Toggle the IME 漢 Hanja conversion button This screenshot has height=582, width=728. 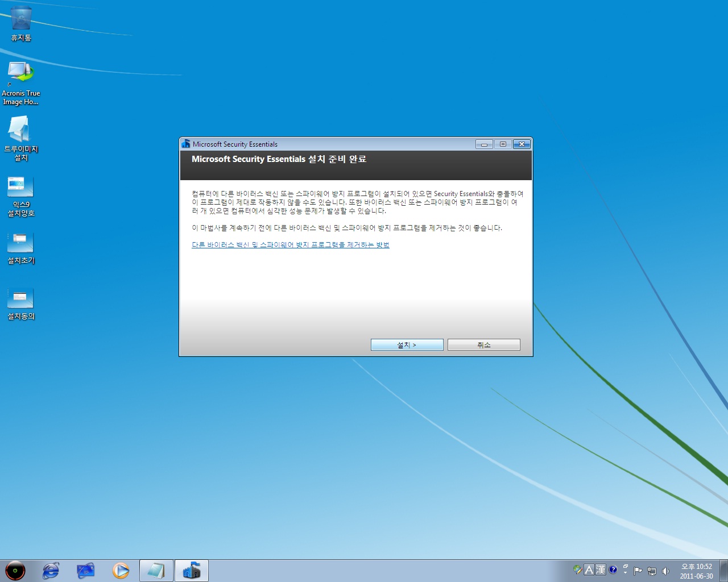(x=601, y=569)
